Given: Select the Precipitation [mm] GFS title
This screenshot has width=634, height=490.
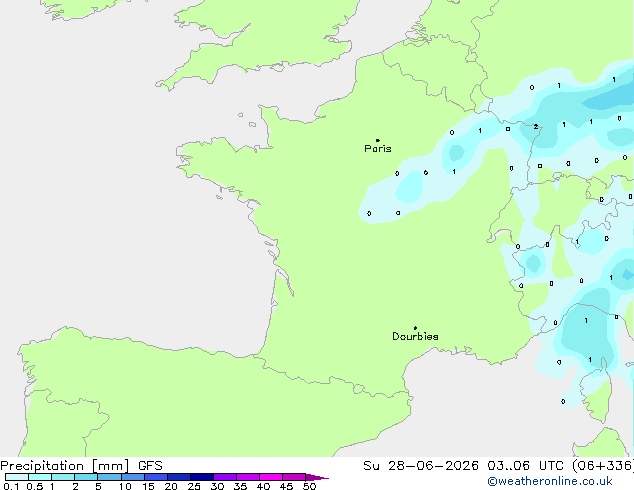Looking at the screenshot, I should click(x=81, y=466).
